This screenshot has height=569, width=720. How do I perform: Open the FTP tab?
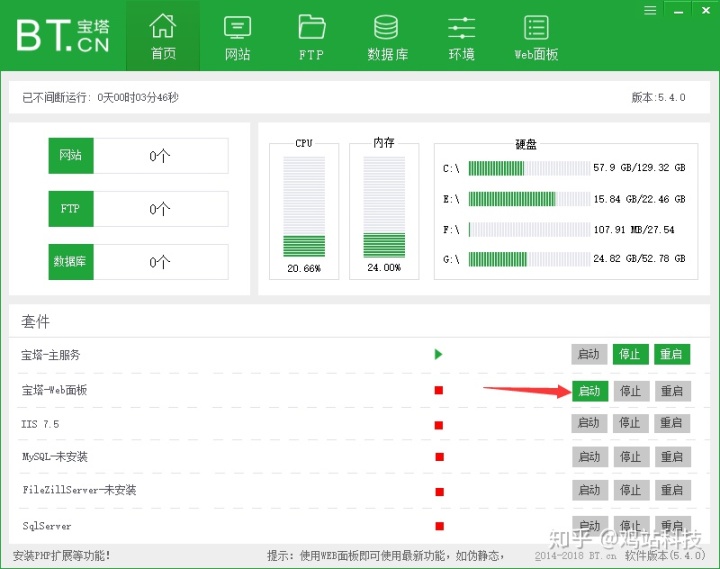[312, 37]
